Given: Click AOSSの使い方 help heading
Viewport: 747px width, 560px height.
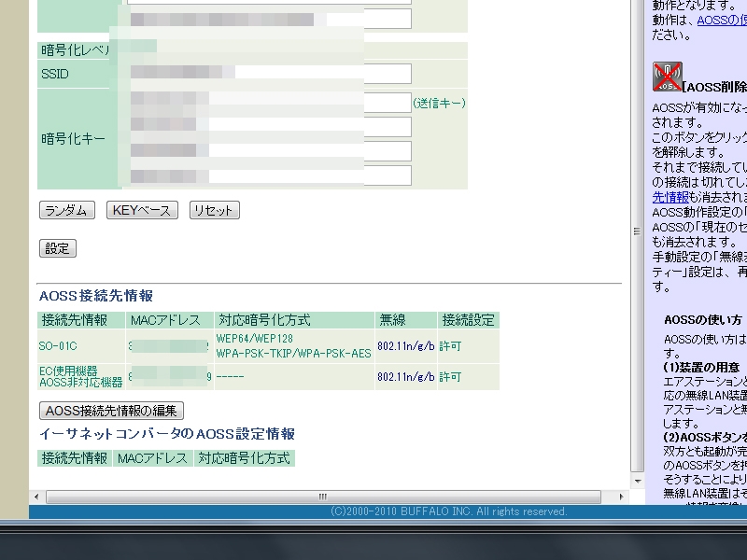Looking at the screenshot, I should pos(703,320).
